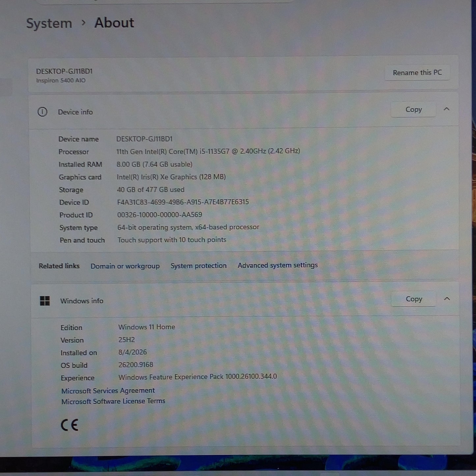The height and width of the screenshot is (476, 476).
Task: Click the Experience row label
Action: coord(77,378)
